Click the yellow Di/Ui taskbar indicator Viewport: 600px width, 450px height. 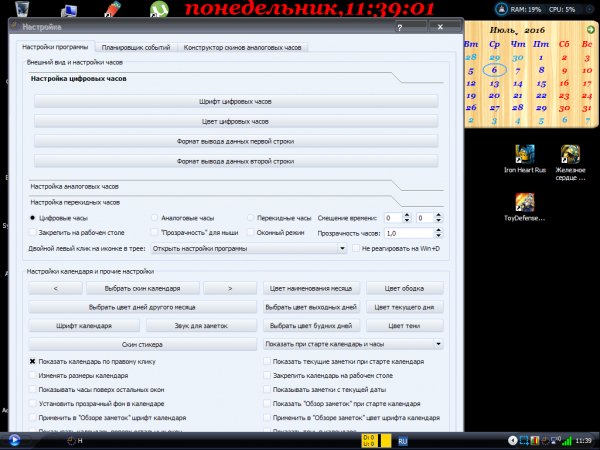pos(376,440)
